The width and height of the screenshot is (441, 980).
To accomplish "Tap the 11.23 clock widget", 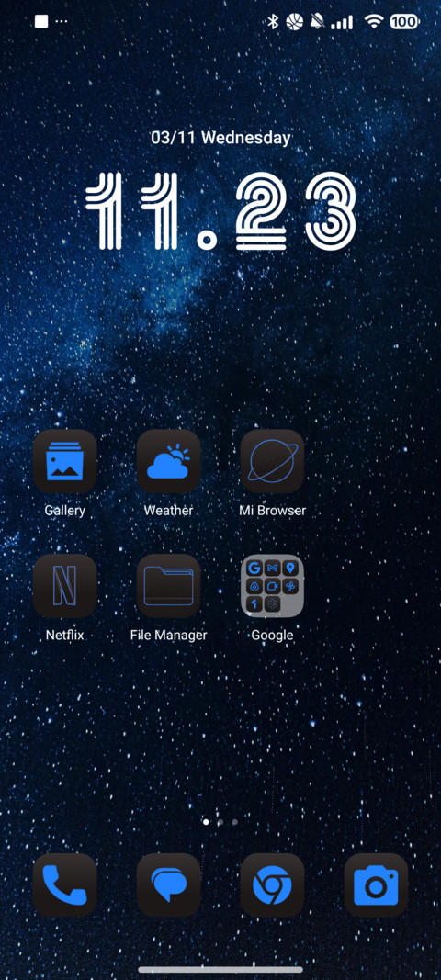I will pyautogui.click(x=220, y=212).
